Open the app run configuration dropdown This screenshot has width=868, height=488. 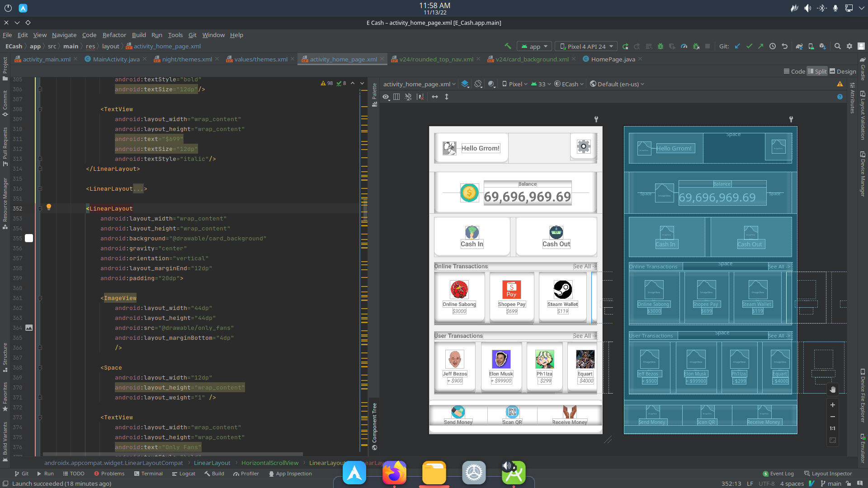pos(534,47)
